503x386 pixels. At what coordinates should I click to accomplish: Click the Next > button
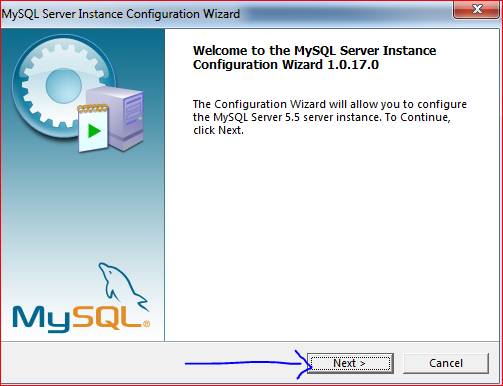point(350,363)
